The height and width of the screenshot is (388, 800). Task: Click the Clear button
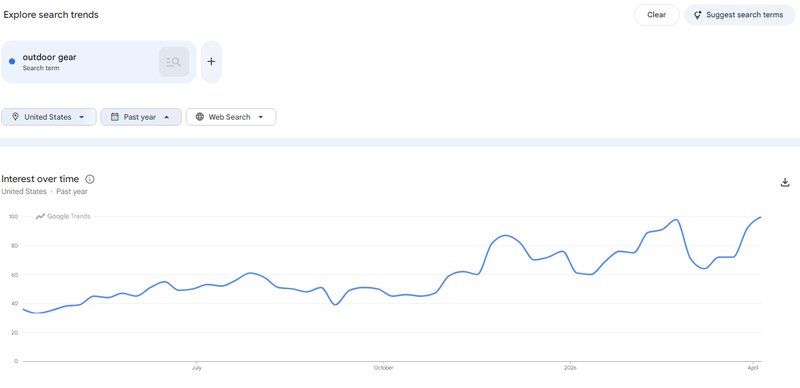tap(656, 15)
